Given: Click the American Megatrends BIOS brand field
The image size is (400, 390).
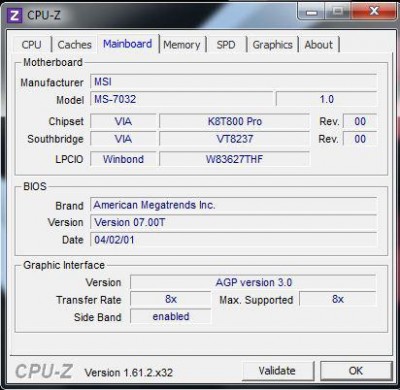Looking at the screenshot, I should [x=234, y=205].
